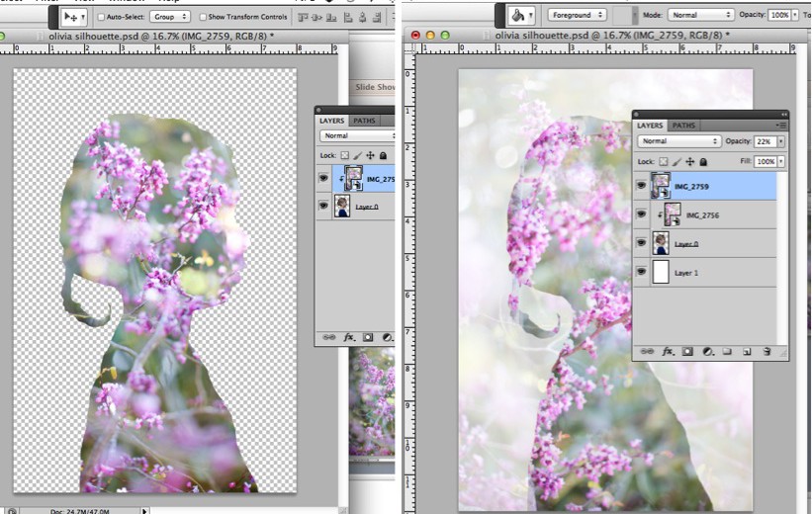
Task: Hide Layer 1 in right panel
Action: click(641, 271)
